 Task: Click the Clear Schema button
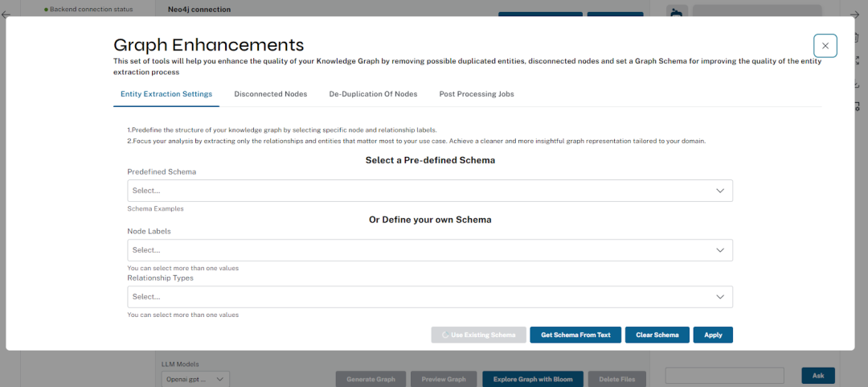[x=657, y=335]
